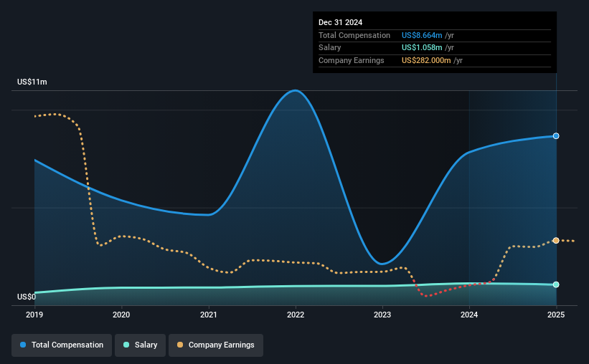Viewport: 589px width, 364px height.
Task: Click the Company Earnings tooltip row label
Action: click(x=352, y=60)
